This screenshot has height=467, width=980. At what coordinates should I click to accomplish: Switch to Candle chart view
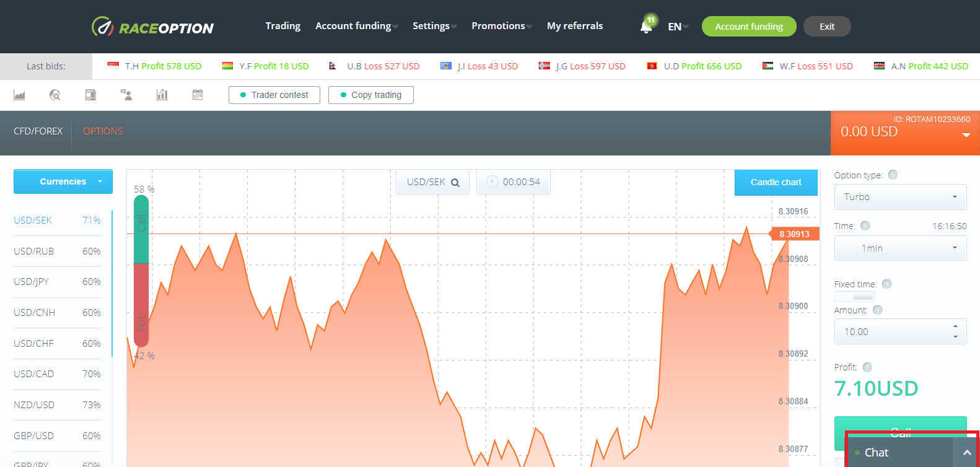pyautogui.click(x=776, y=182)
